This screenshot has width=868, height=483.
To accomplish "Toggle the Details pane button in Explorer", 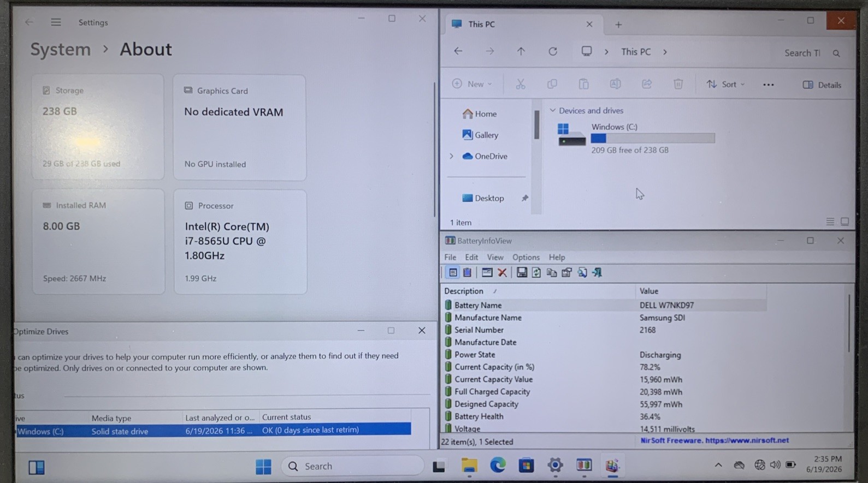I will (x=822, y=85).
